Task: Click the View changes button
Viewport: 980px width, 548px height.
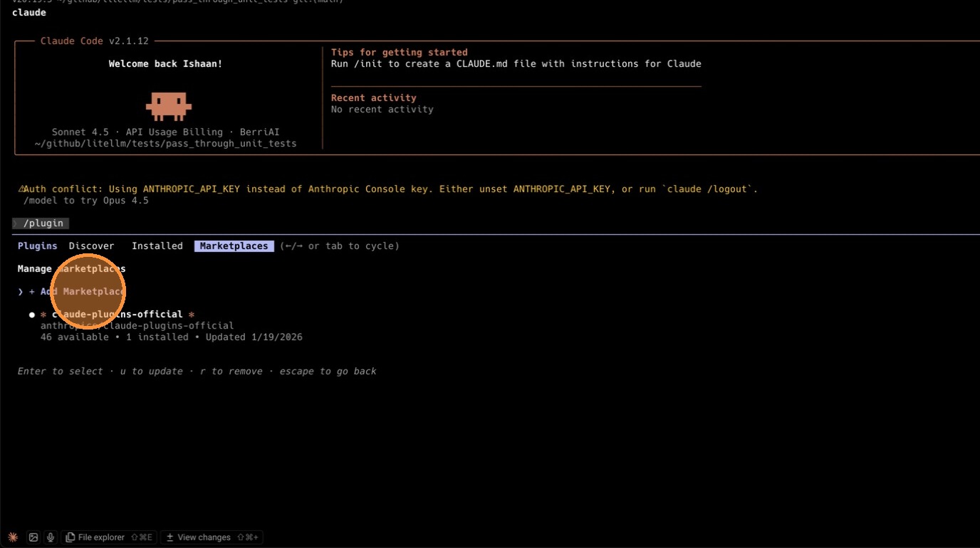Action: point(212,537)
